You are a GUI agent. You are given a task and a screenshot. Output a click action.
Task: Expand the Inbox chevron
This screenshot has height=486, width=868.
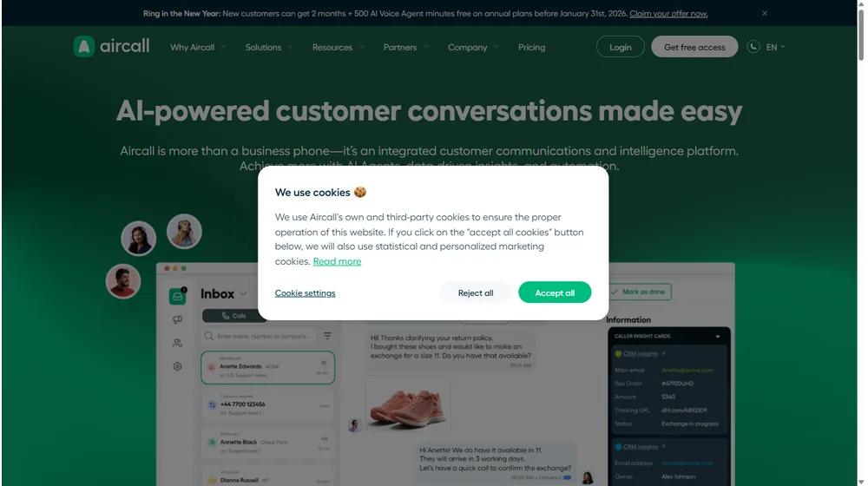pos(244,294)
